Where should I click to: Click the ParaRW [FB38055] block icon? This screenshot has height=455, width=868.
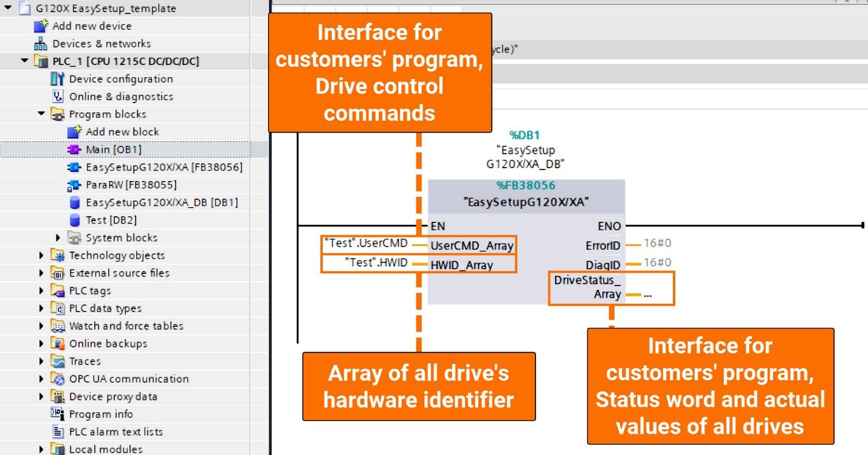pos(74,185)
